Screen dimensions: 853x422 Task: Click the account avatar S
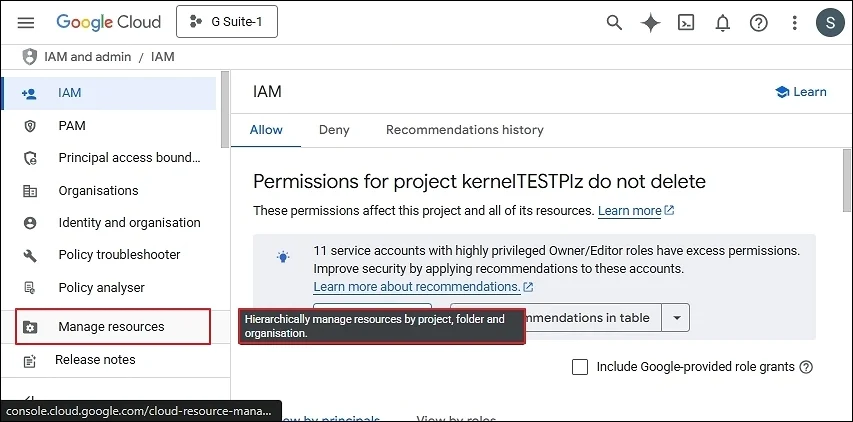[x=830, y=22]
